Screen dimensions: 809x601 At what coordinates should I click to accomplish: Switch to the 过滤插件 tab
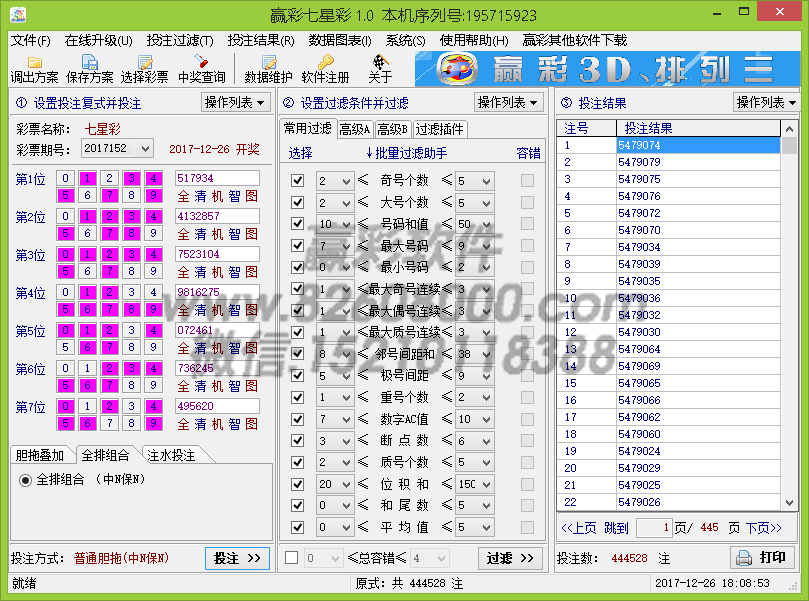point(440,129)
